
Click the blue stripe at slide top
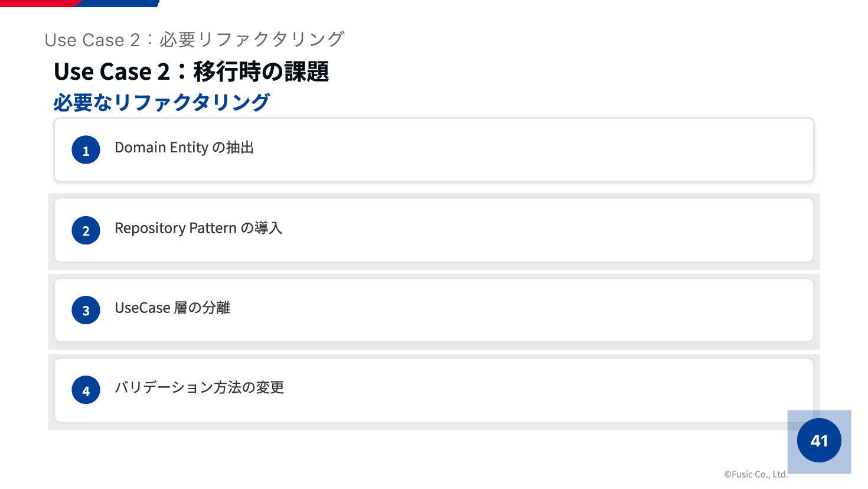[x=118, y=3]
